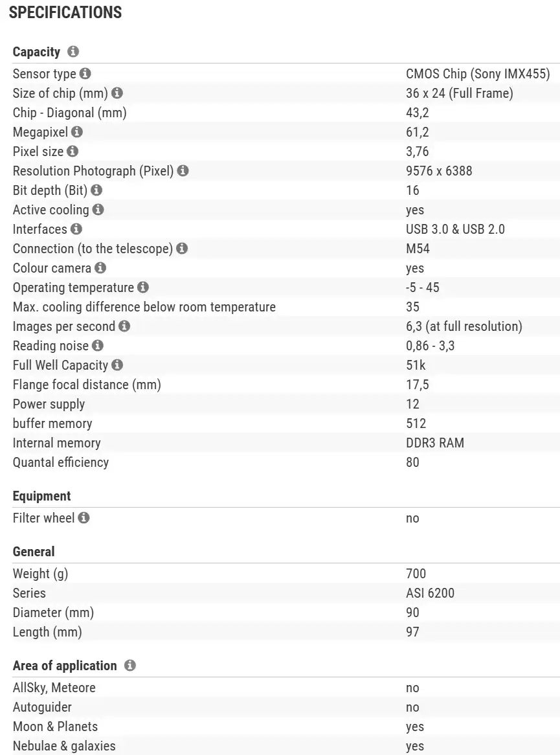Click the Megapixel info icon
560x755 pixels.
(77, 132)
